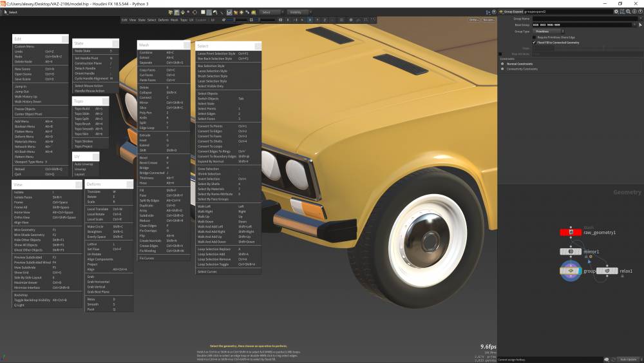The width and height of the screenshot is (644, 363).
Task: Click the Auto Update button
Action: coord(629,359)
